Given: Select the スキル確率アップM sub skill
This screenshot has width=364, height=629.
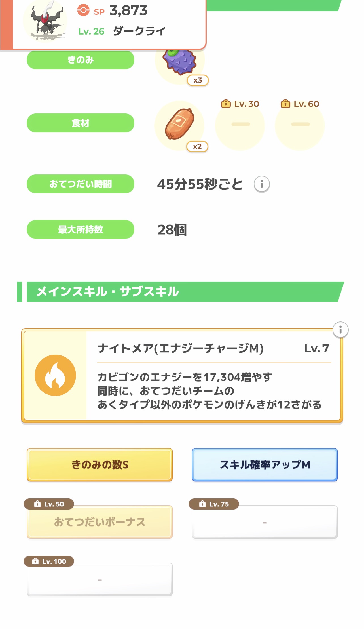Looking at the screenshot, I should [264, 464].
